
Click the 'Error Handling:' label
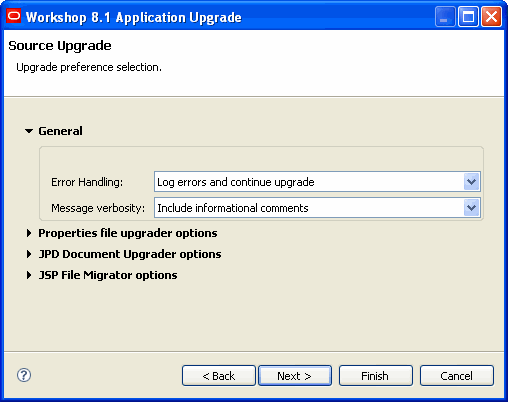(x=87, y=182)
